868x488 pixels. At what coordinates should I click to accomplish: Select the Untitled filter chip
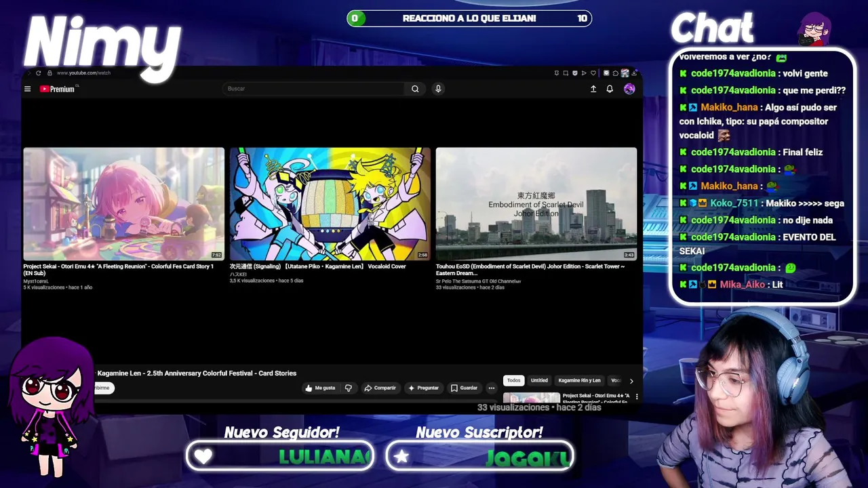(539, 380)
